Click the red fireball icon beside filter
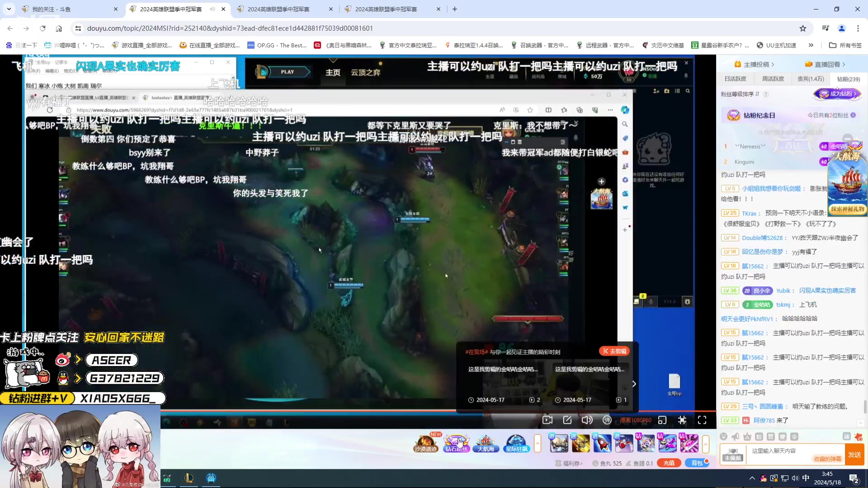The height and width of the screenshot is (488, 868). (858, 436)
